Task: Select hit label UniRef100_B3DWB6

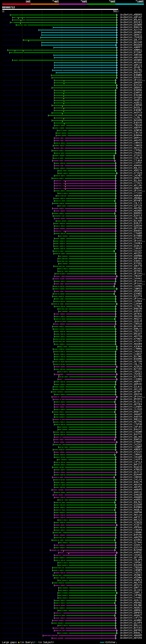Action: coord(131,75)
